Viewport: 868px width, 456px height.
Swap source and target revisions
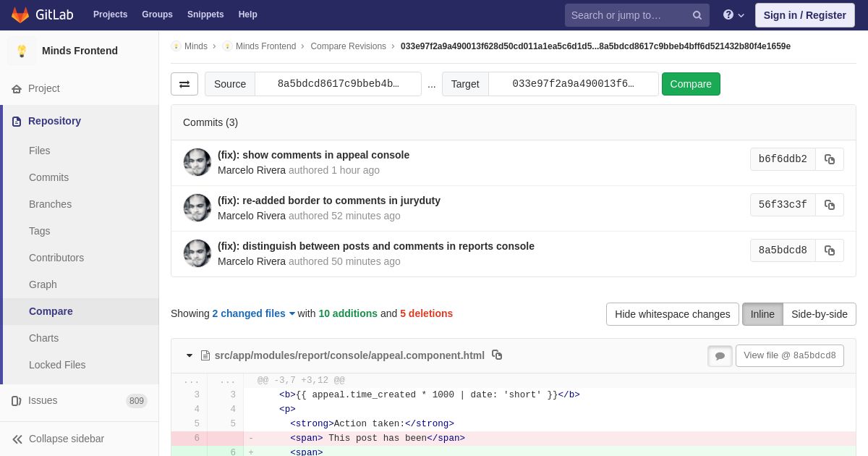coord(184,84)
